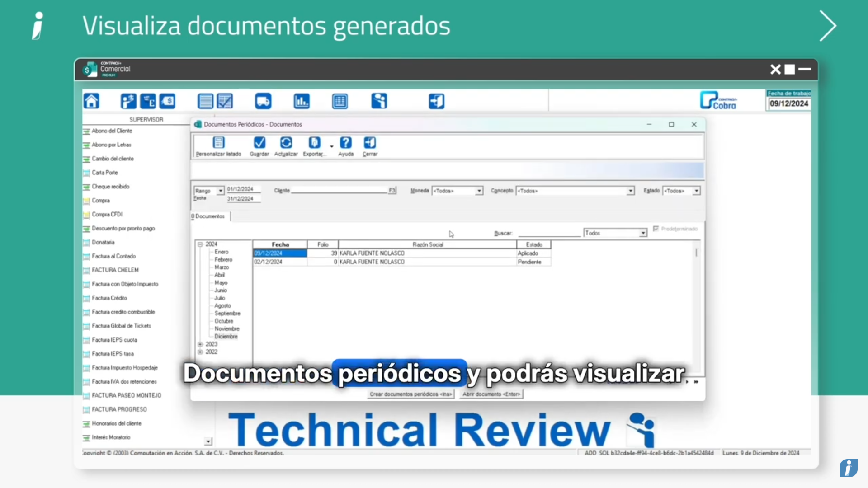Screen dimensions: 868x488
Task: Open the Estado dropdown
Action: [696, 191]
